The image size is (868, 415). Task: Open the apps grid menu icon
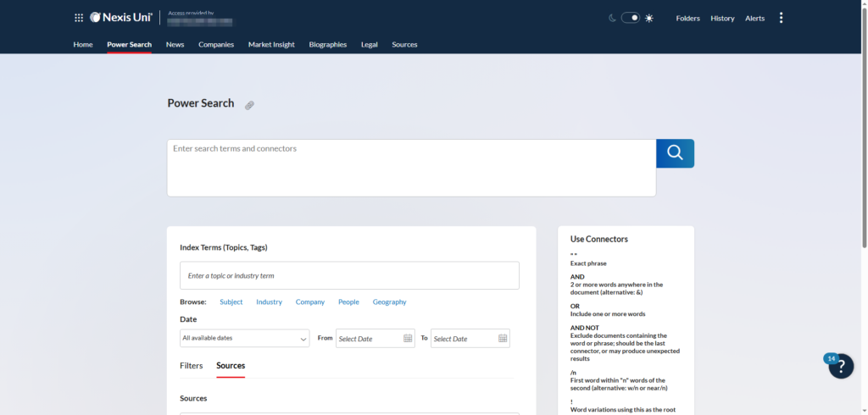point(79,18)
